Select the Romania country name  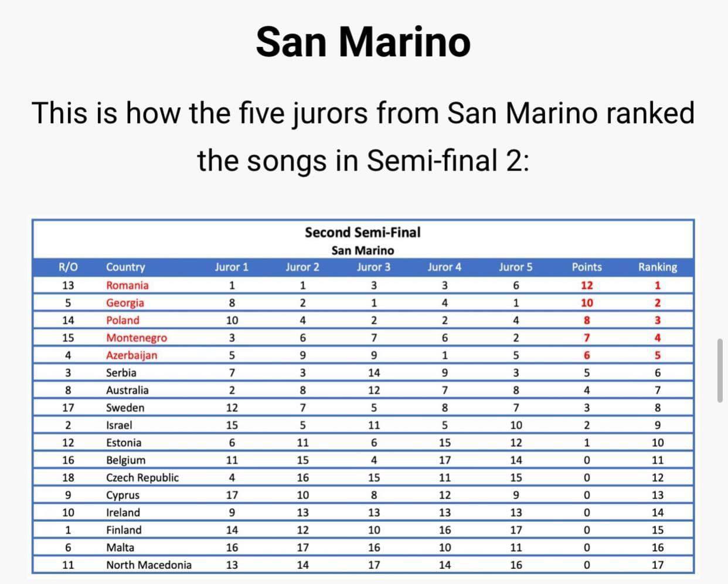(127, 286)
